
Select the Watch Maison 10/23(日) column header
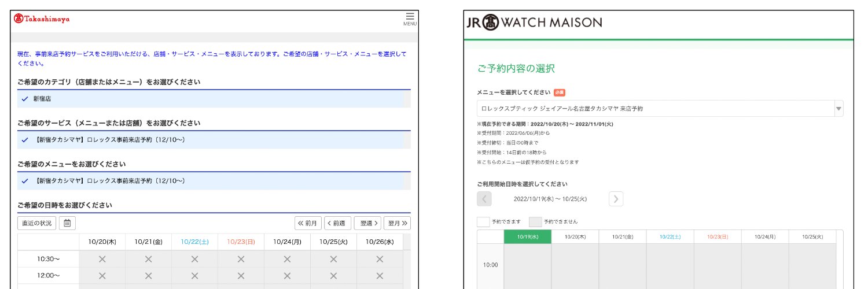click(x=717, y=236)
